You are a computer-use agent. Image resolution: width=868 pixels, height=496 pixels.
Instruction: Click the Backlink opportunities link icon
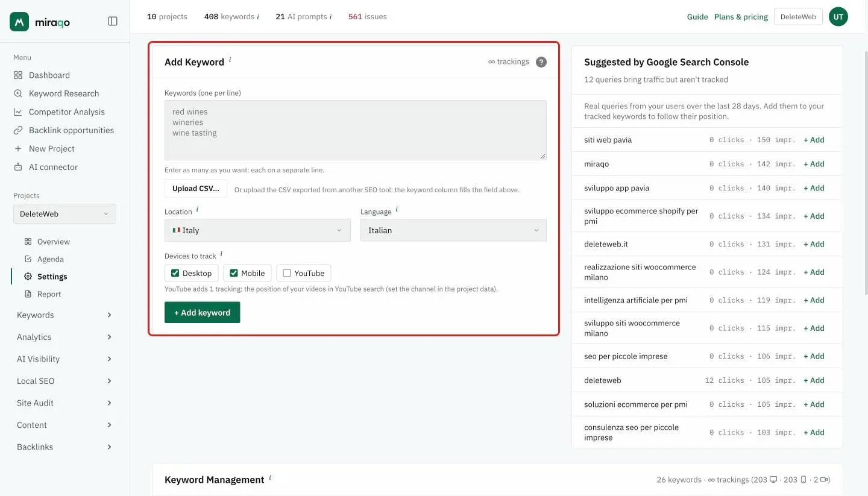18,130
